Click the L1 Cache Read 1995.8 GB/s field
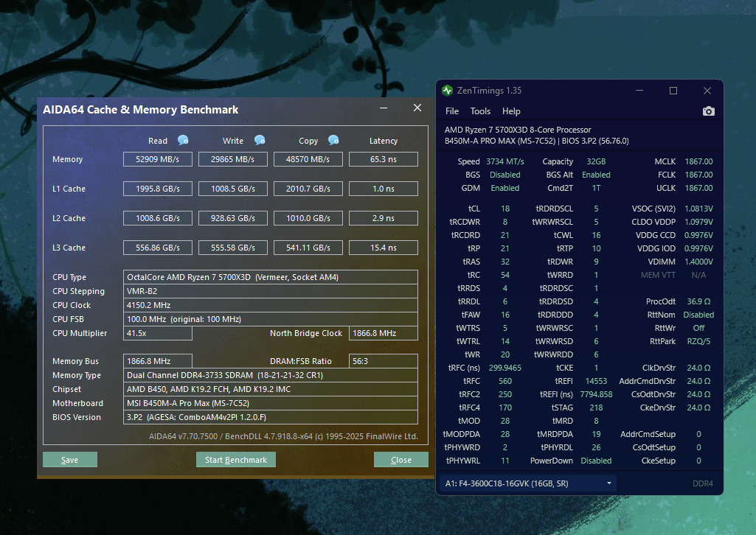 (x=158, y=189)
